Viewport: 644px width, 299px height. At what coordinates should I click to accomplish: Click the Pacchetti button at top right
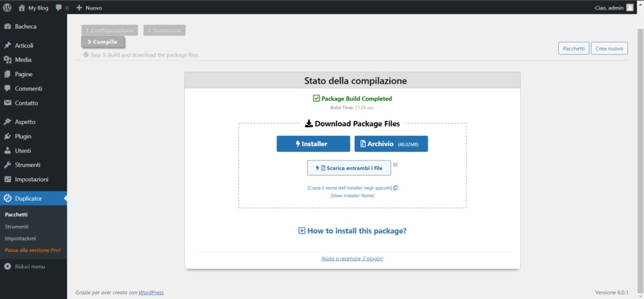click(574, 48)
